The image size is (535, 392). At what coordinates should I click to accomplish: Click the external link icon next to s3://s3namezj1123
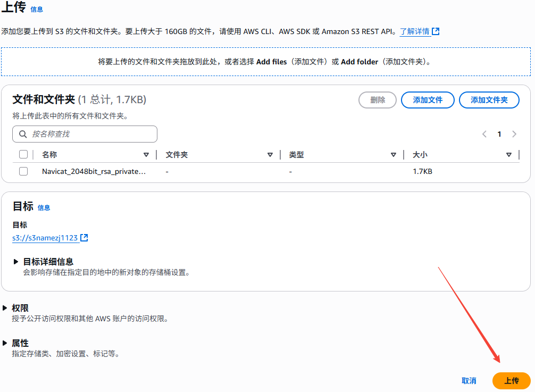coord(84,238)
